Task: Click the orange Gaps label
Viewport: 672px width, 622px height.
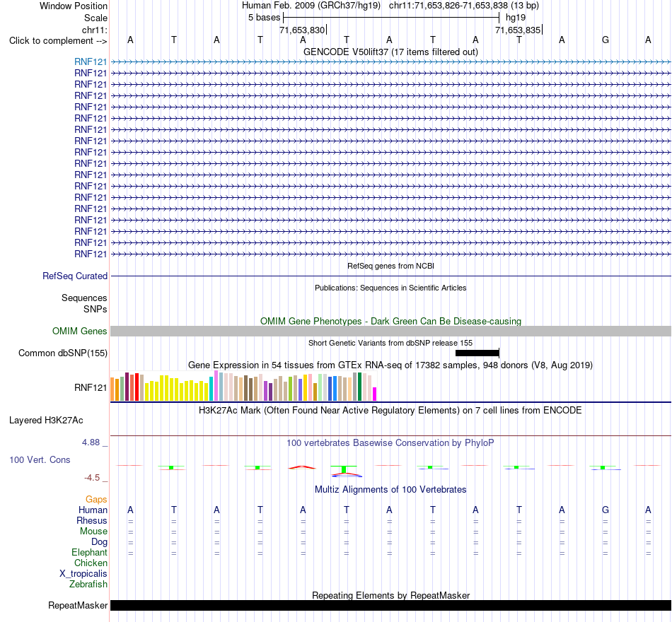Action: click(x=96, y=500)
